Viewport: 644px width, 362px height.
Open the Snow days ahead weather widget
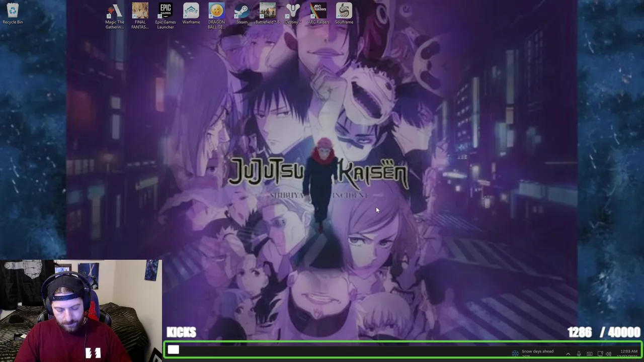pyautogui.click(x=533, y=353)
